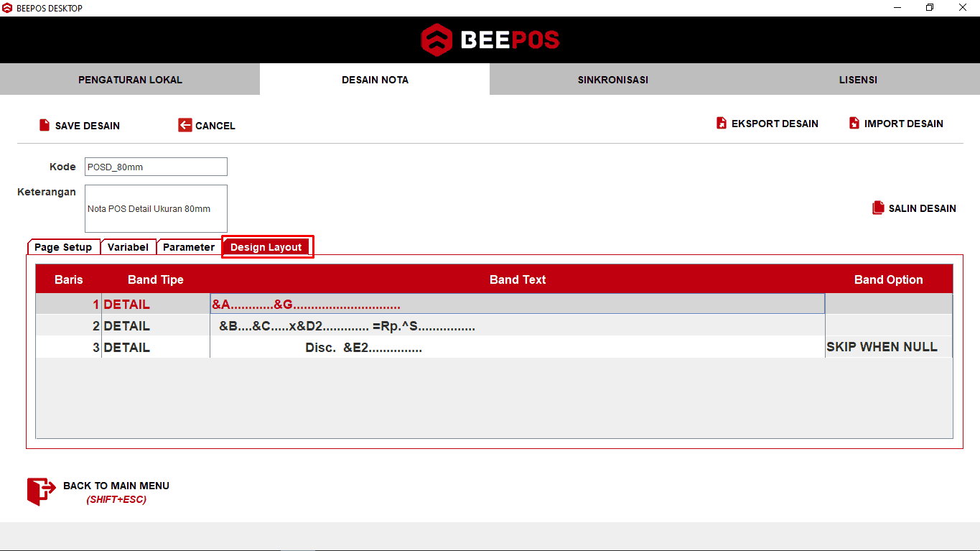Click the Keterangan text area
The image size is (980, 551).
click(156, 208)
